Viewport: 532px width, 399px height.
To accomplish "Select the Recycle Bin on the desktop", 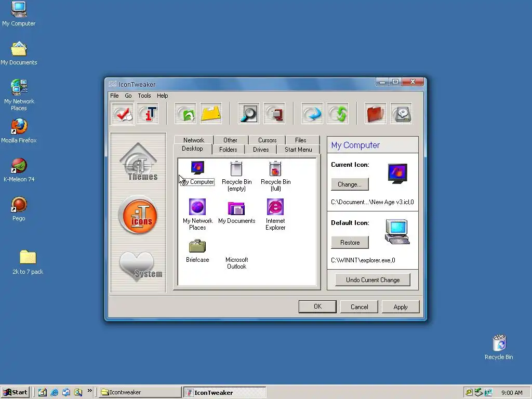I will point(499,347).
